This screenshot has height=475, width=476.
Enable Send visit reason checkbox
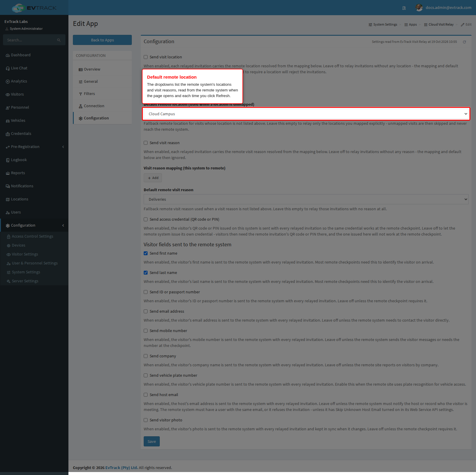[x=146, y=143]
